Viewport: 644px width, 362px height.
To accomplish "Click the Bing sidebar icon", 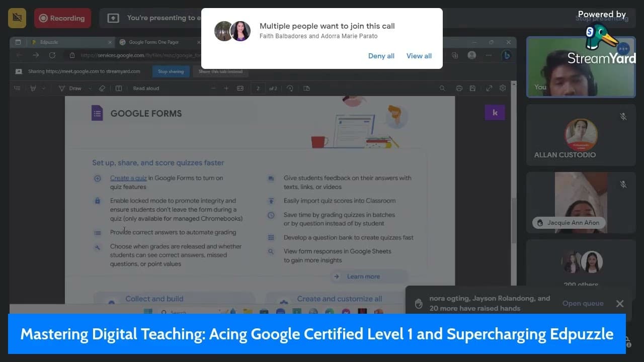I will [507, 55].
